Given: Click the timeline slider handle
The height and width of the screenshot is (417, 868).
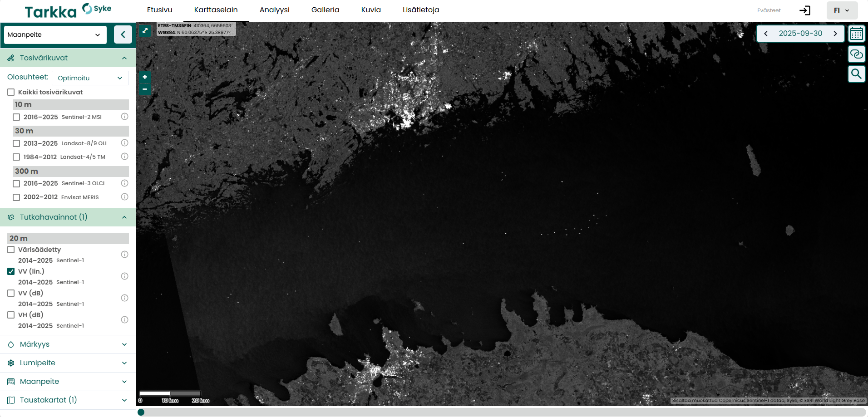Looking at the screenshot, I should tap(141, 412).
